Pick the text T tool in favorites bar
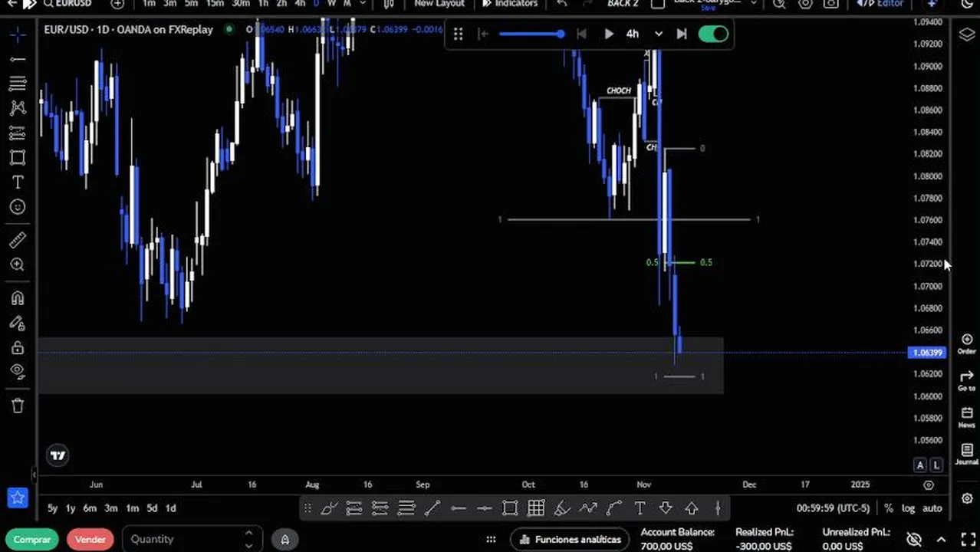 [x=640, y=508]
